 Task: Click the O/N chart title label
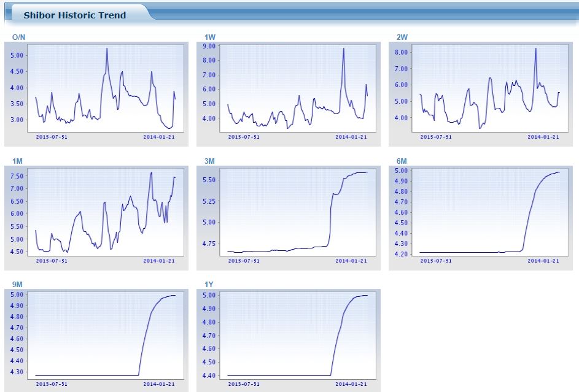[x=18, y=37]
